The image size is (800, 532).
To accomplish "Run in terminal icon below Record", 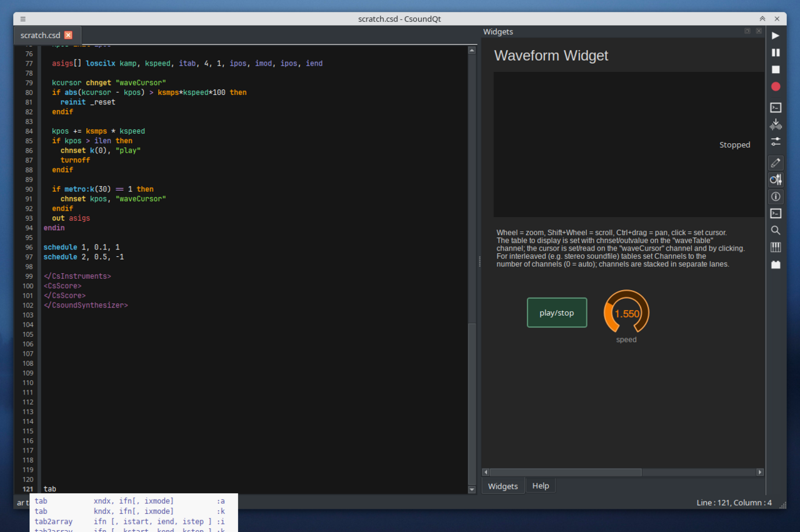I will click(x=776, y=108).
